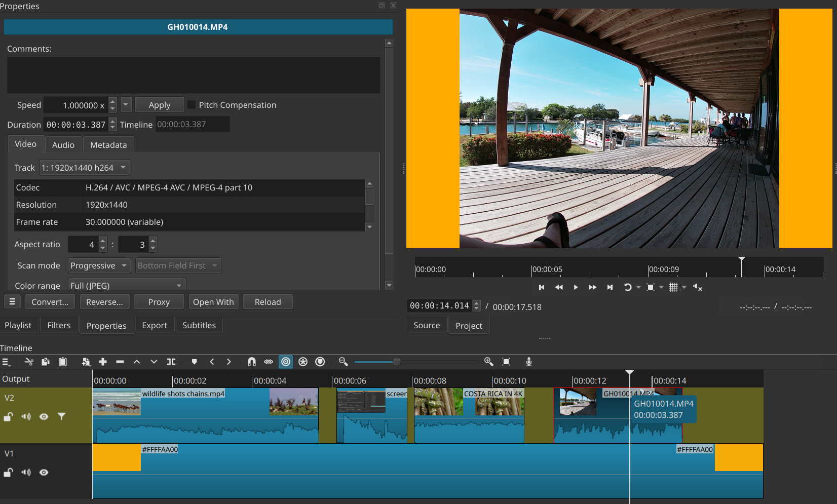Click the Record audio microphone icon
Viewport: 837px width, 504px height.
pos(528,362)
